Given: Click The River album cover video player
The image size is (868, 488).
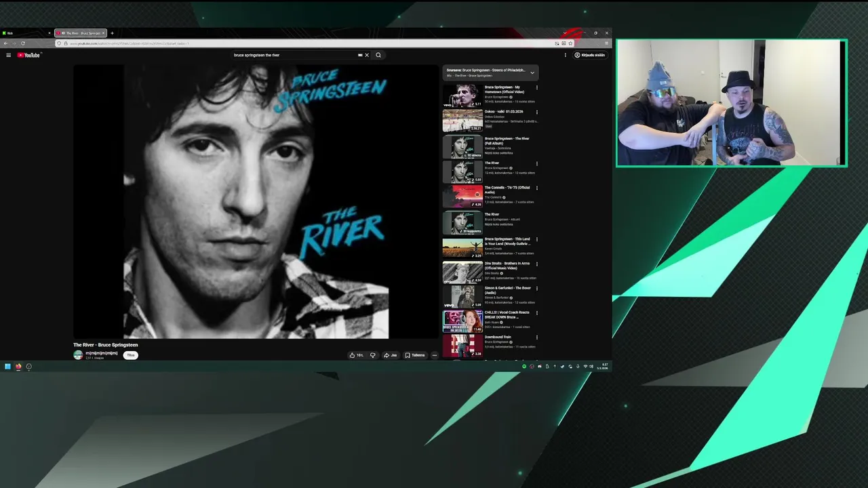Looking at the screenshot, I should (256, 201).
